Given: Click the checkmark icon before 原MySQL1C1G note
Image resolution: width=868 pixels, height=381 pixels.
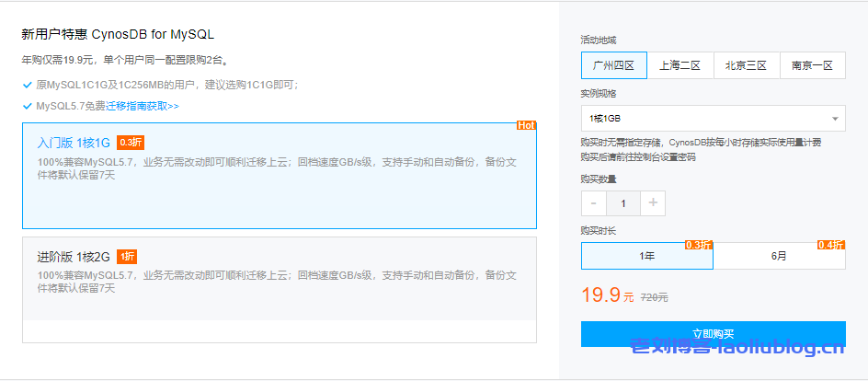Looking at the screenshot, I should [x=27, y=85].
